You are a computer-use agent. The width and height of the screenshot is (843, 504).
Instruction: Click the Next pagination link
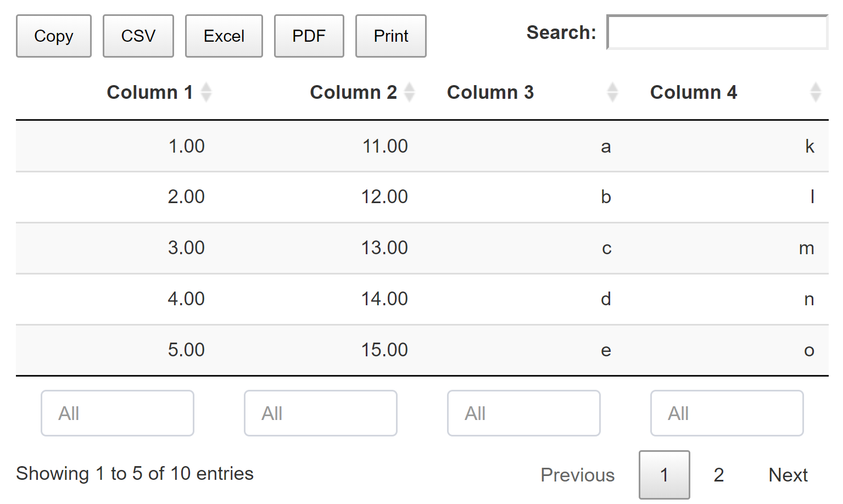pos(788,474)
